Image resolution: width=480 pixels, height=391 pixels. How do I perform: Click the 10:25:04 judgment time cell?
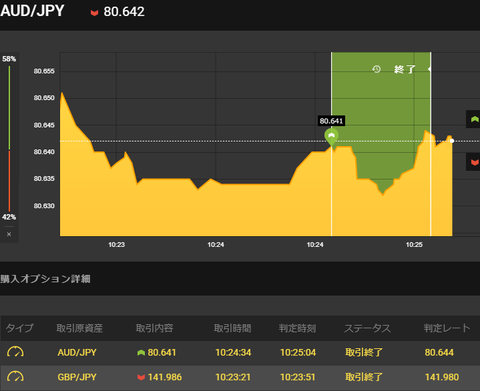point(298,352)
